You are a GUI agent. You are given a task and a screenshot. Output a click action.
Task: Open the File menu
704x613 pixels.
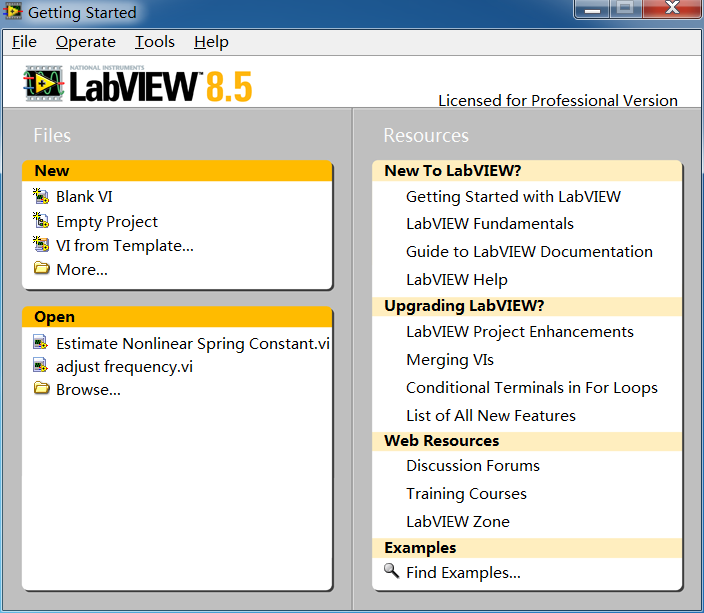24,42
